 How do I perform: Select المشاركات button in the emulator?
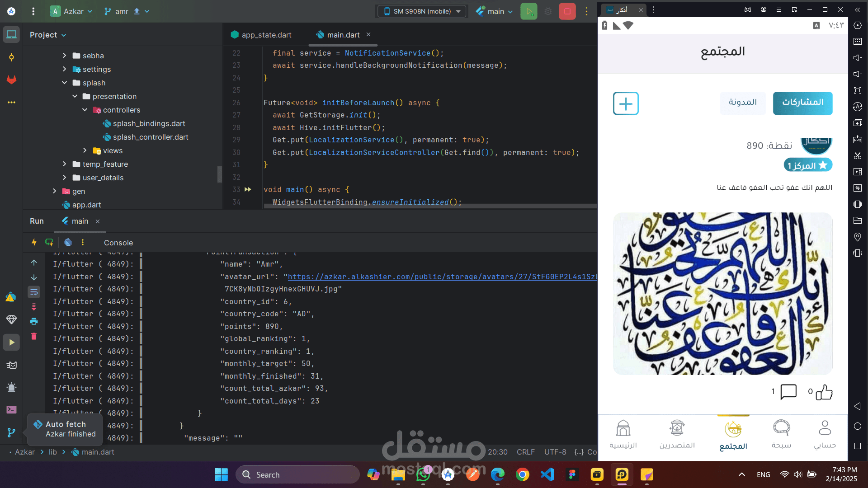pos(802,103)
